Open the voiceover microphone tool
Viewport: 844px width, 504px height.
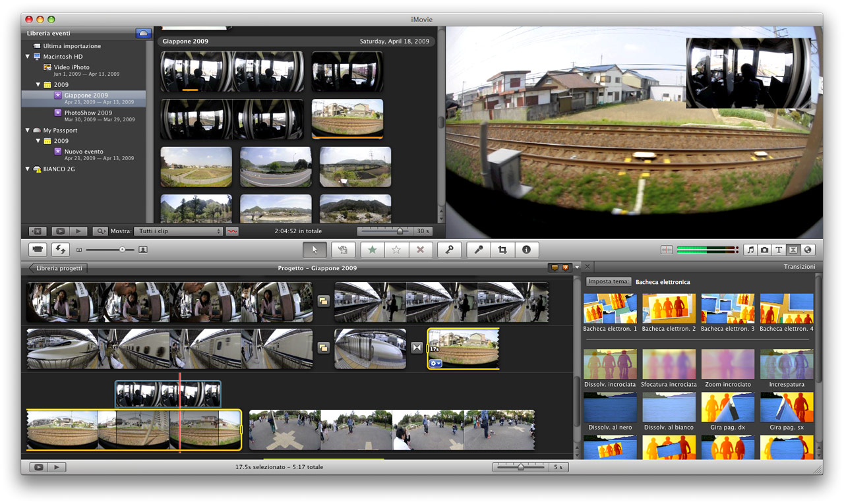(x=479, y=250)
